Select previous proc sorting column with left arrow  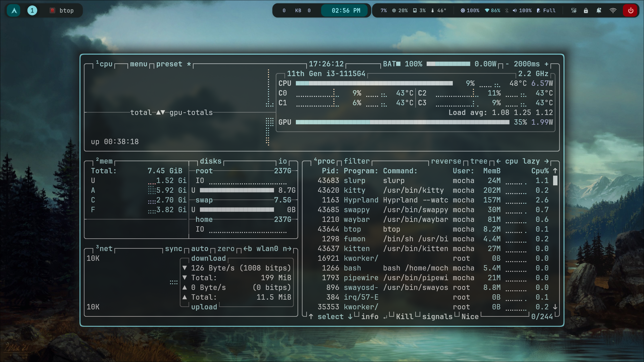click(498, 161)
